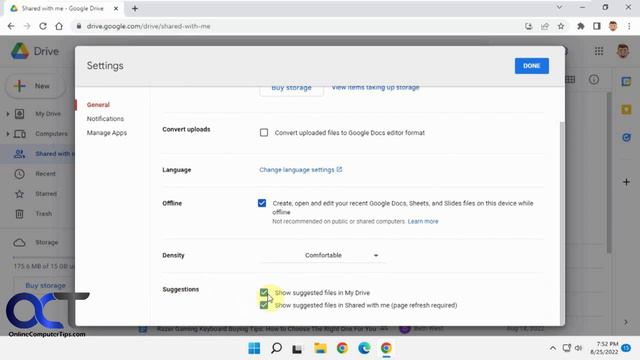640x360 pixels.
Task: Open Chrome menu three dots
Action: click(x=629, y=26)
